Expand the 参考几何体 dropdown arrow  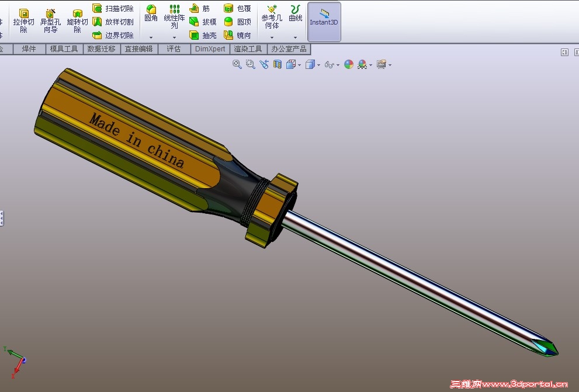click(x=272, y=37)
